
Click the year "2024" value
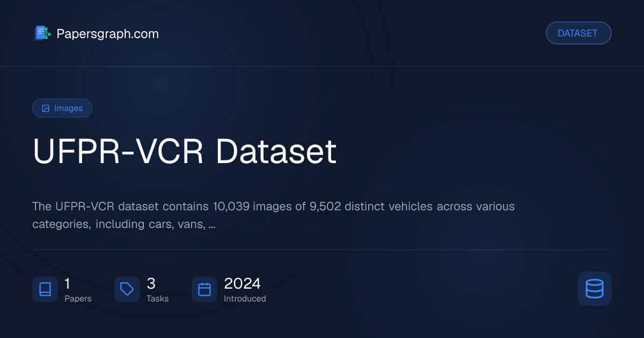(242, 283)
